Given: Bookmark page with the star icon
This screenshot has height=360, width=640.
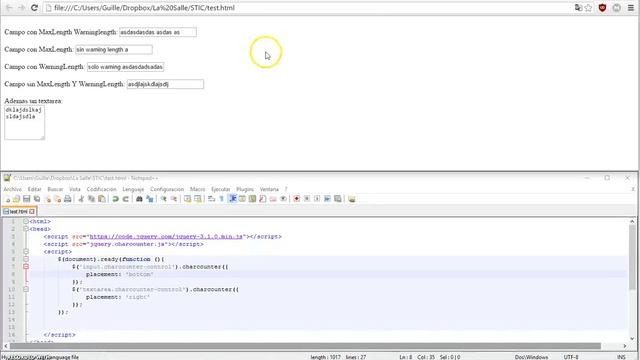Looking at the screenshot, I should click(588, 8).
